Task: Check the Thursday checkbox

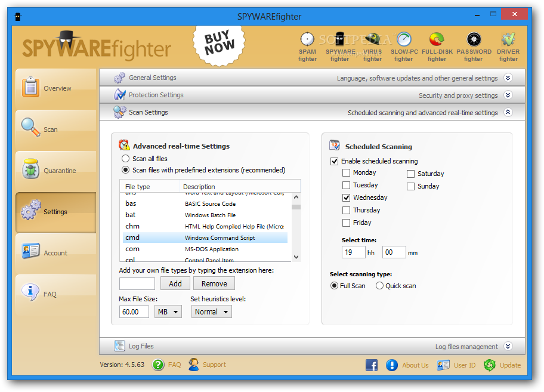Action: 346,210
